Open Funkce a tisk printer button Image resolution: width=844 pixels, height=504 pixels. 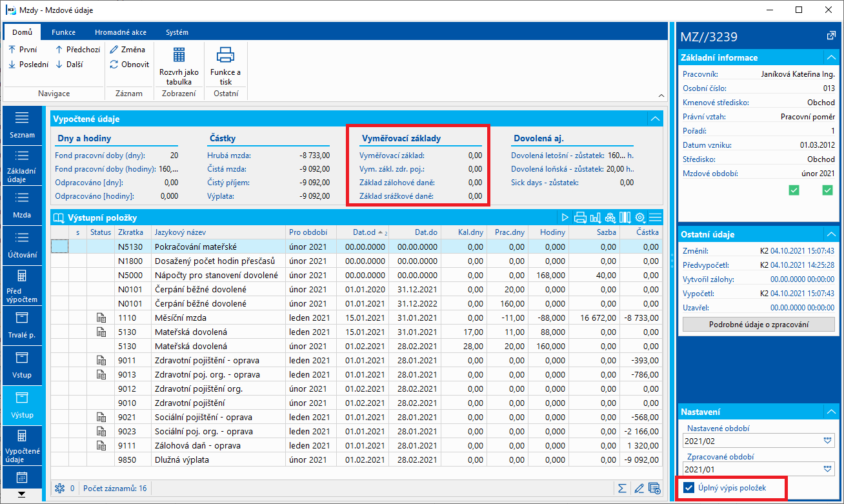225,65
